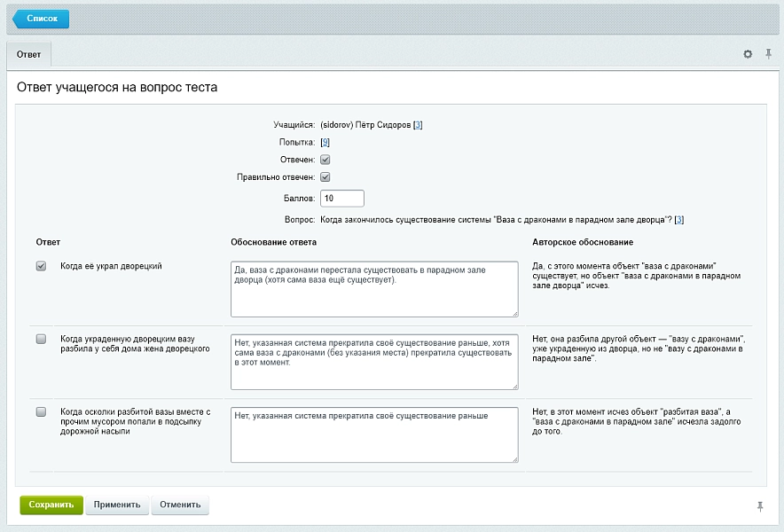
Task: Click the question text 'Когда закончилось существование системы…'
Action: (496, 220)
